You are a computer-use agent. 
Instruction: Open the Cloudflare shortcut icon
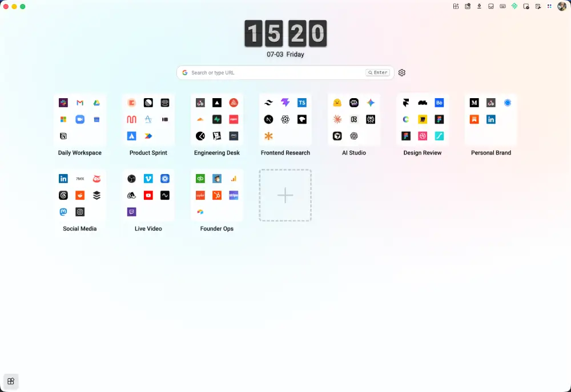click(x=200, y=119)
